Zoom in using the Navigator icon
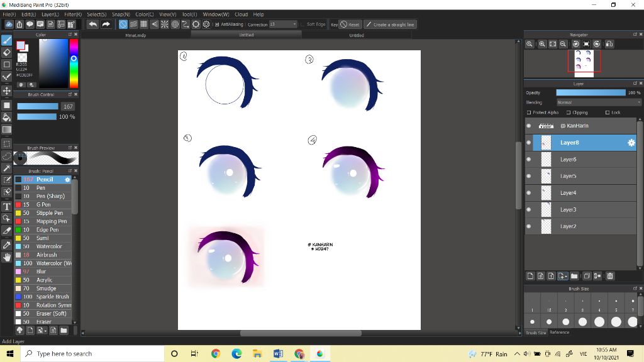The height and width of the screenshot is (362, 644). coord(530,44)
